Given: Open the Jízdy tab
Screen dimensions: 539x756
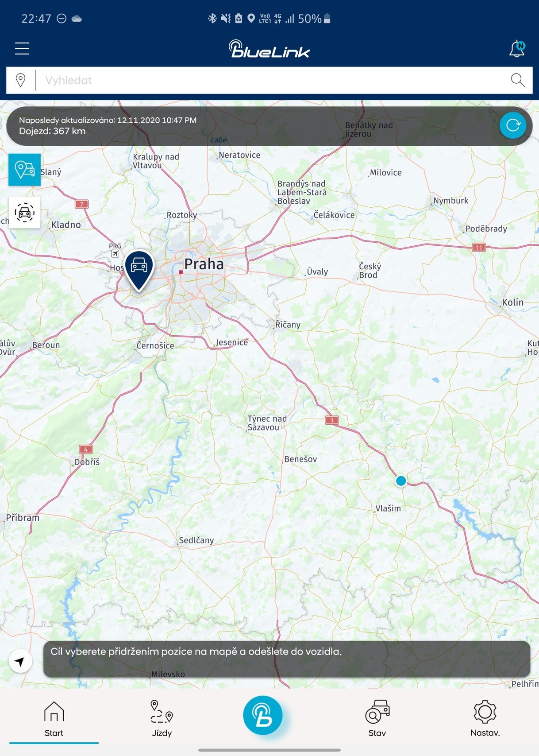Looking at the screenshot, I should [x=162, y=719].
